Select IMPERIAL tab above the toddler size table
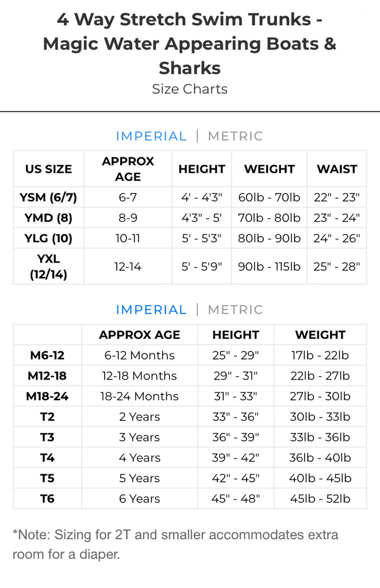 [151, 310]
